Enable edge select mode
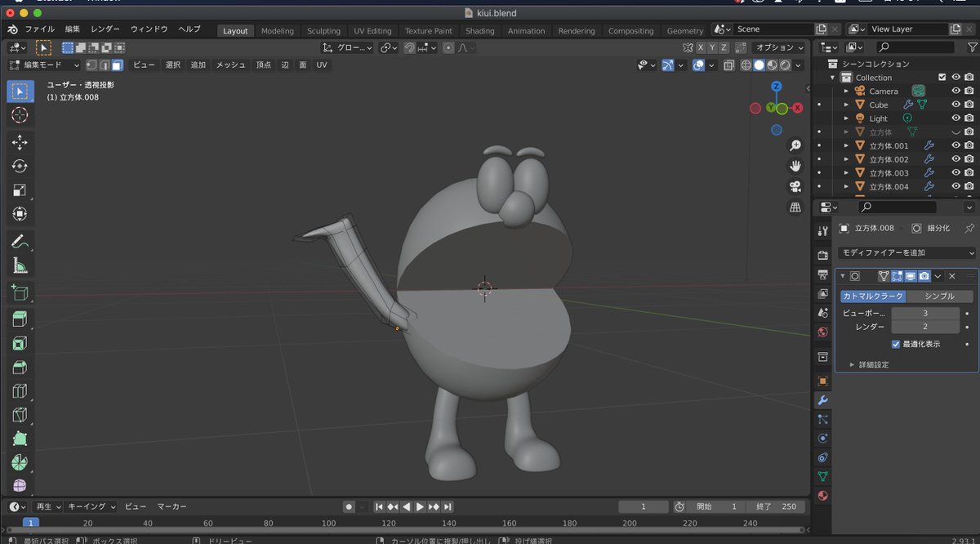The width and height of the screenshot is (980, 544). [x=105, y=65]
